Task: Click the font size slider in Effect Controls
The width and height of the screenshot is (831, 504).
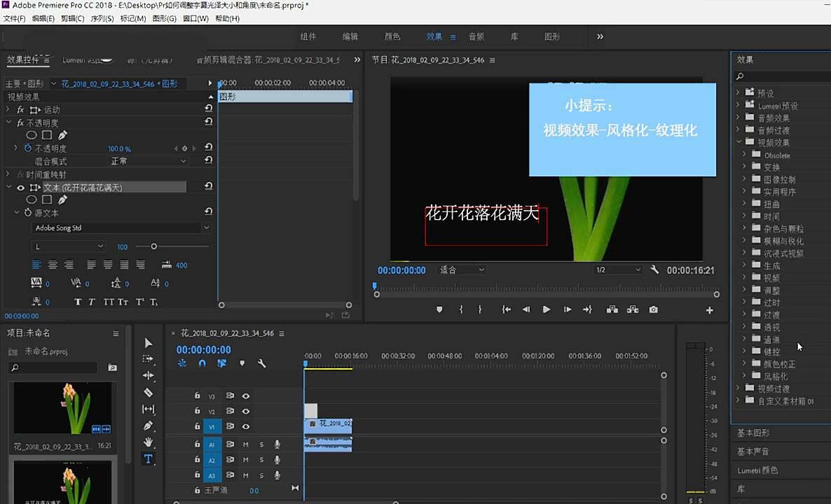Action: (x=153, y=246)
